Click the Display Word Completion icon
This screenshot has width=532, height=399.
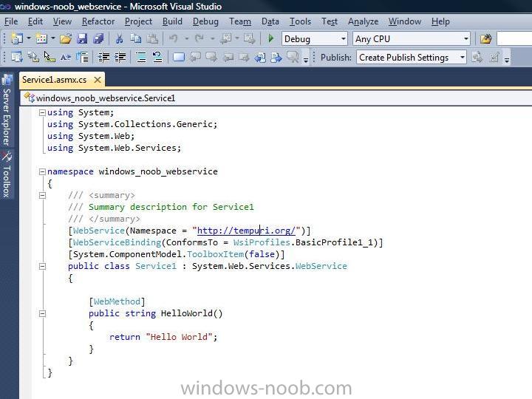66,58
